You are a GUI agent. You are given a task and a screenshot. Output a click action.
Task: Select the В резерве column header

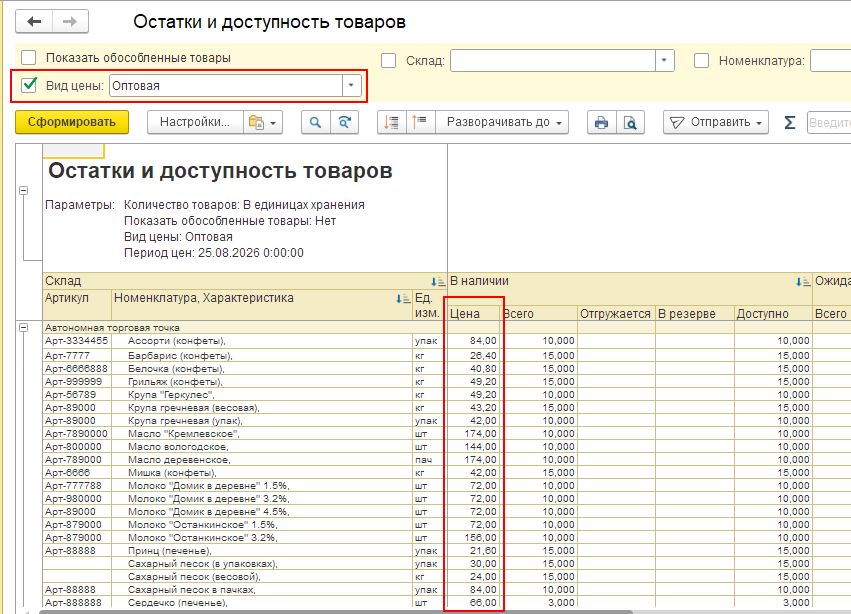click(695, 313)
